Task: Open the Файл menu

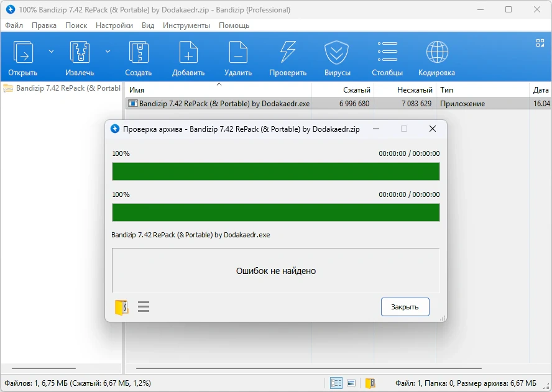Action: pyautogui.click(x=14, y=25)
